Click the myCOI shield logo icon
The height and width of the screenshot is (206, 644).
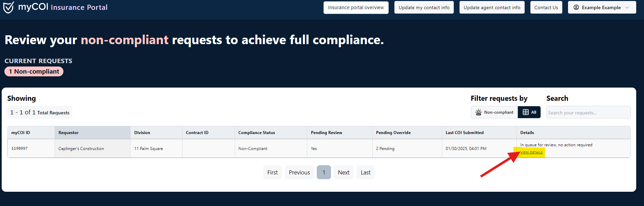(x=8, y=7)
